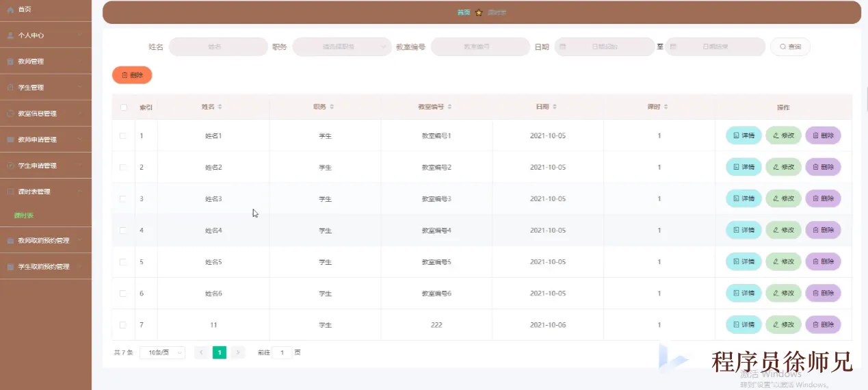Select page 1 in pagination
Screen dimensions: 868x390
pyautogui.click(x=220, y=352)
